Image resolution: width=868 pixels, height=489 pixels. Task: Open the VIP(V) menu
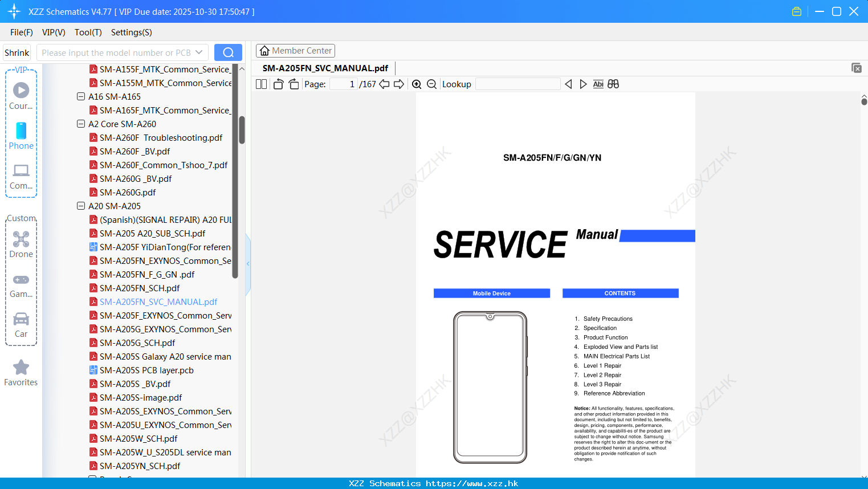(x=54, y=32)
